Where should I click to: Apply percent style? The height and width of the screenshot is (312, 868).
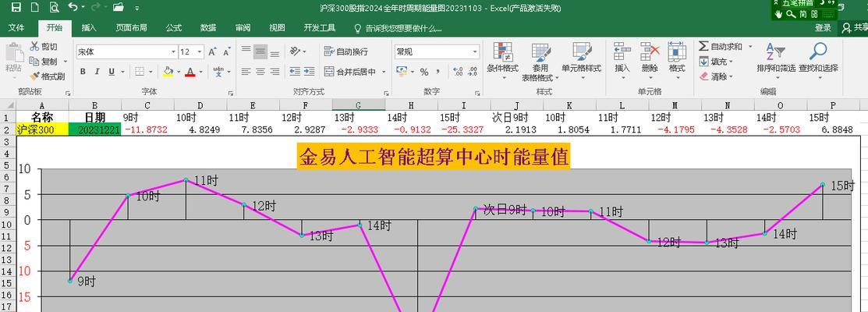pos(424,71)
